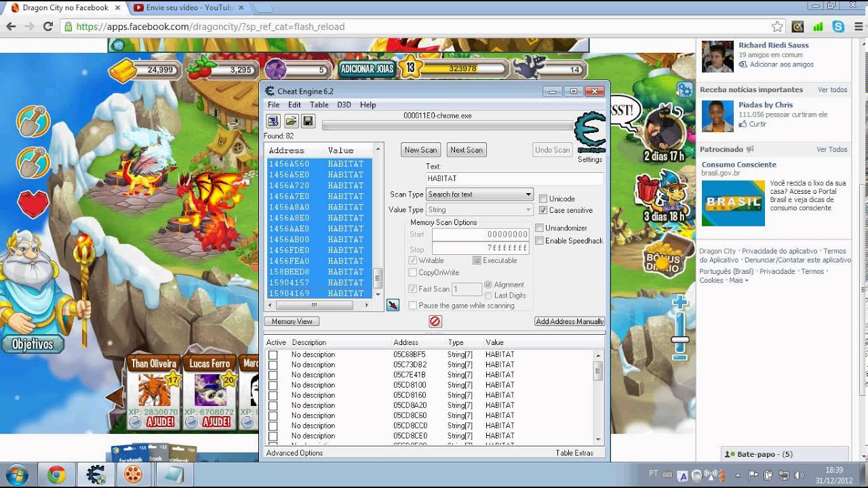Open the Windows Start menu
868x488 pixels.
click(16, 474)
